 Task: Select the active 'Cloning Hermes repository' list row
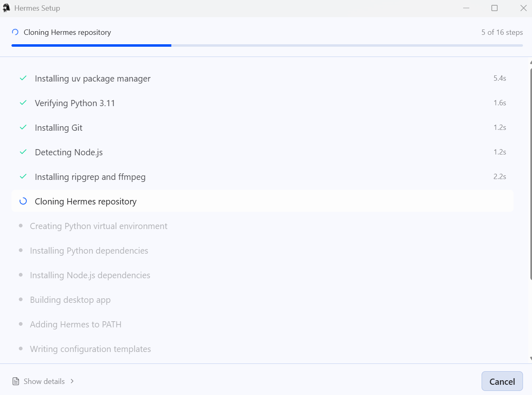262,201
